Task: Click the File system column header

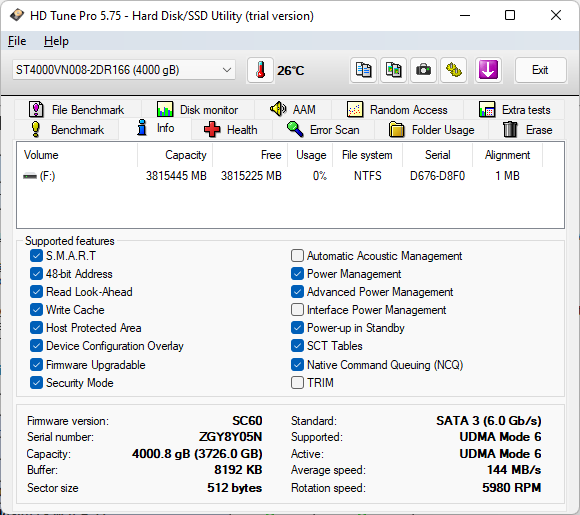Action: pyautogui.click(x=367, y=155)
